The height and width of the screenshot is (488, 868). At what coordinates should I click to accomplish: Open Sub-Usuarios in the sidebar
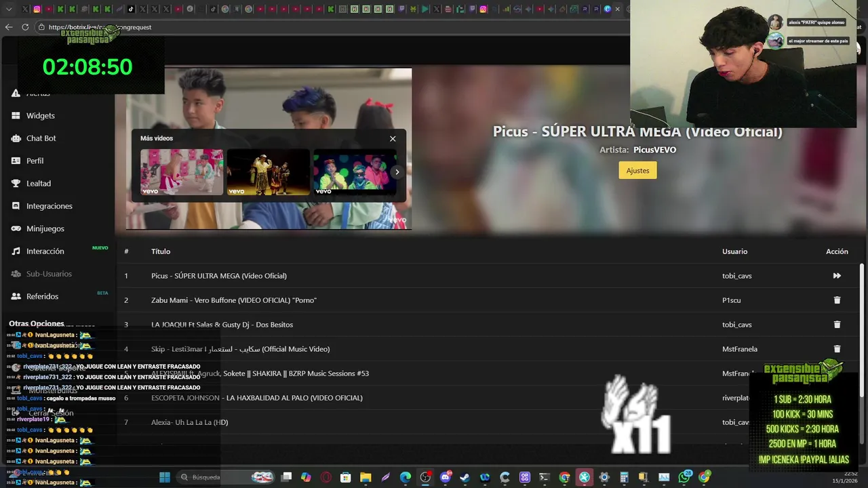[x=49, y=274]
